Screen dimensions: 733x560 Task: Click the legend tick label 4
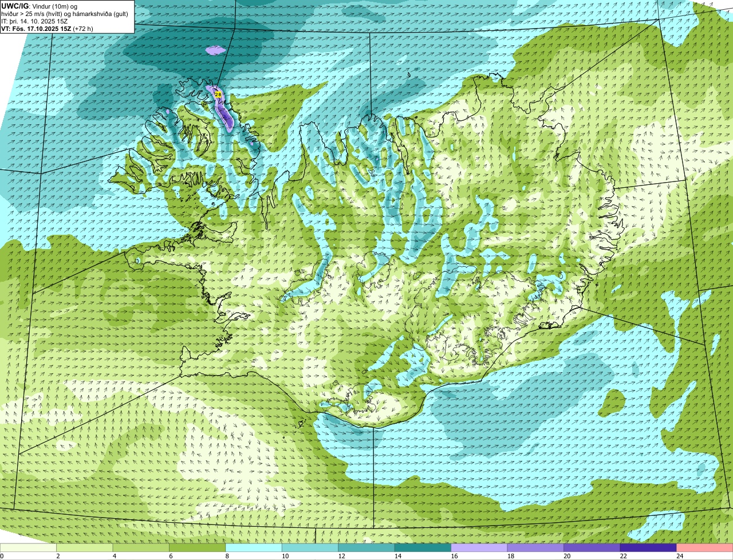click(x=114, y=556)
